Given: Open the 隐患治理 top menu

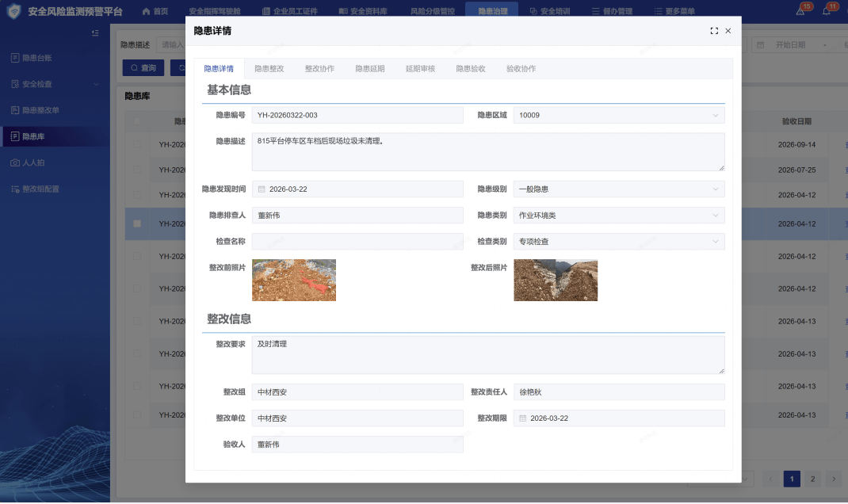Looking at the screenshot, I should coord(492,11).
